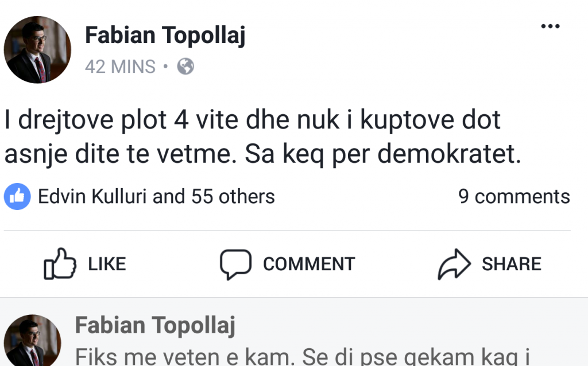This screenshot has height=366, width=588.
Task: Open Fabian Topollaj's name in the post header
Action: pos(165,36)
